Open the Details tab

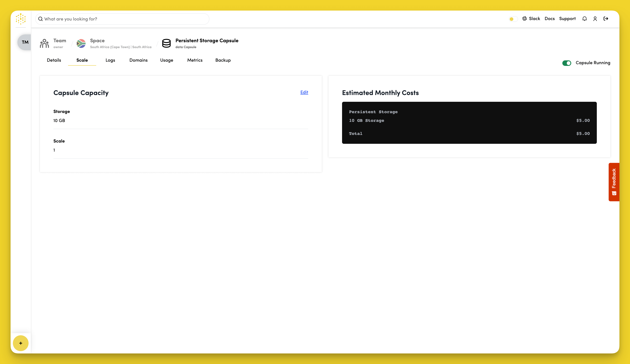[x=54, y=60]
